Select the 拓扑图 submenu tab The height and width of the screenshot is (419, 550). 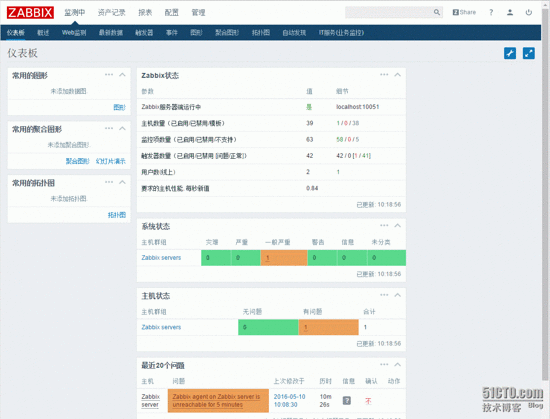click(261, 33)
